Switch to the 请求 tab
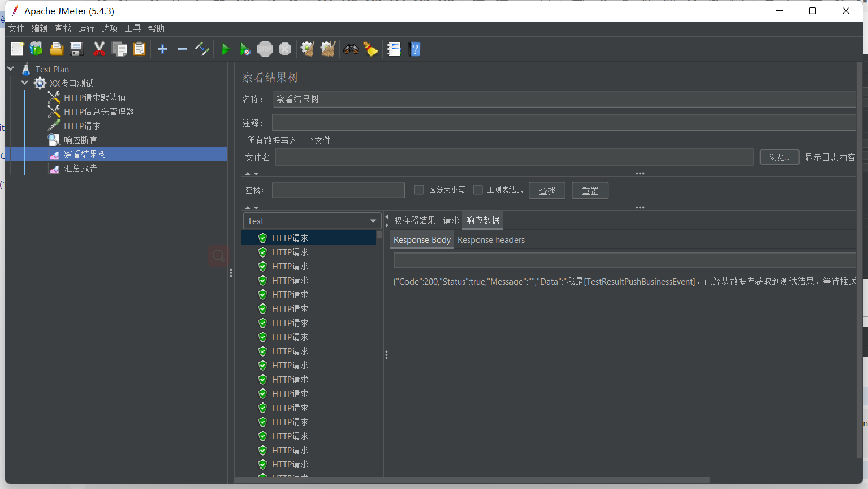868x489 pixels. (x=451, y=220)
